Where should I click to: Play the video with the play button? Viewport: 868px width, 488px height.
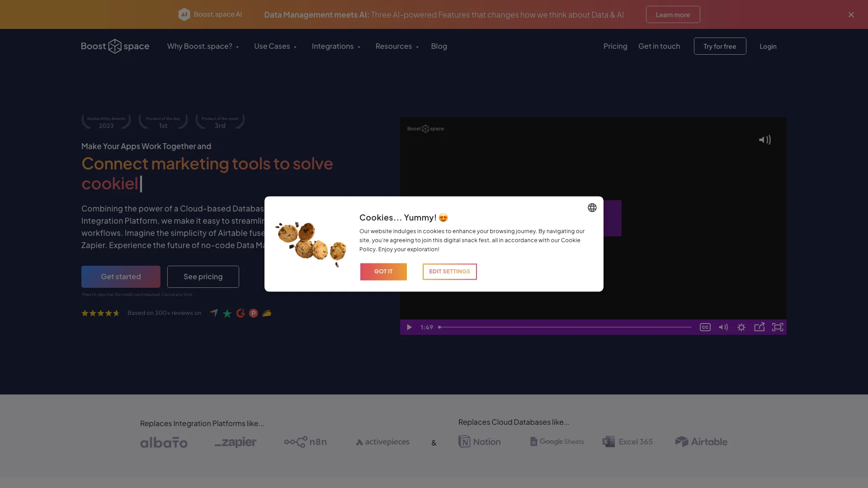tap(409, 327)
